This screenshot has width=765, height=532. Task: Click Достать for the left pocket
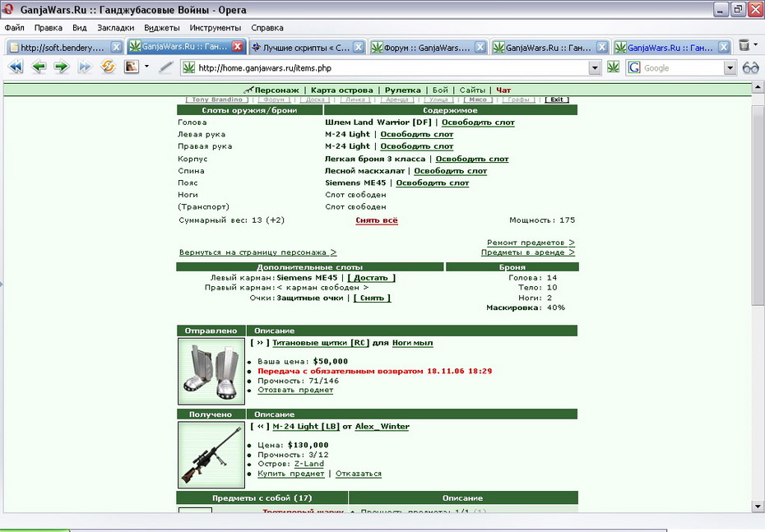(x=371, y=278)
